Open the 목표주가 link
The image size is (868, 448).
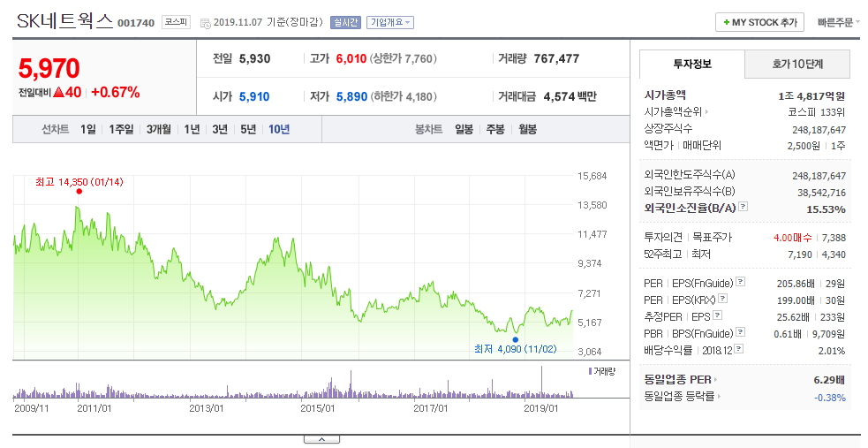click(x=712, y=238)
